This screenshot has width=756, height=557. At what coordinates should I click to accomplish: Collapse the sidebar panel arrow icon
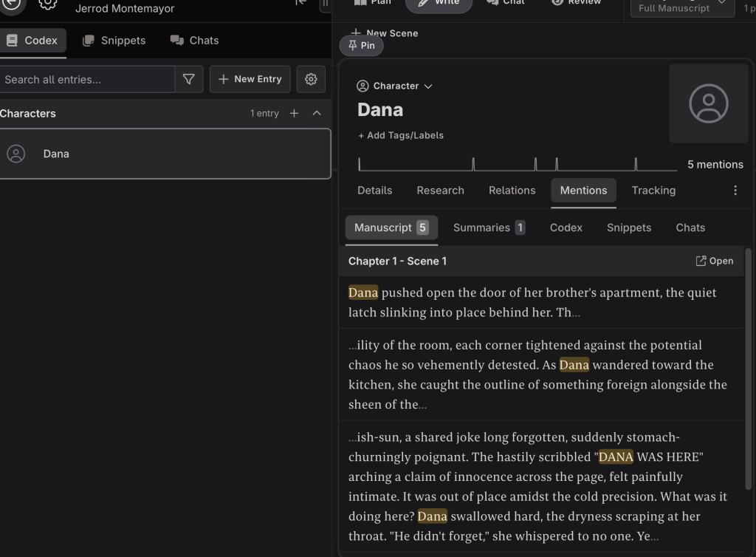pos(301,3)
